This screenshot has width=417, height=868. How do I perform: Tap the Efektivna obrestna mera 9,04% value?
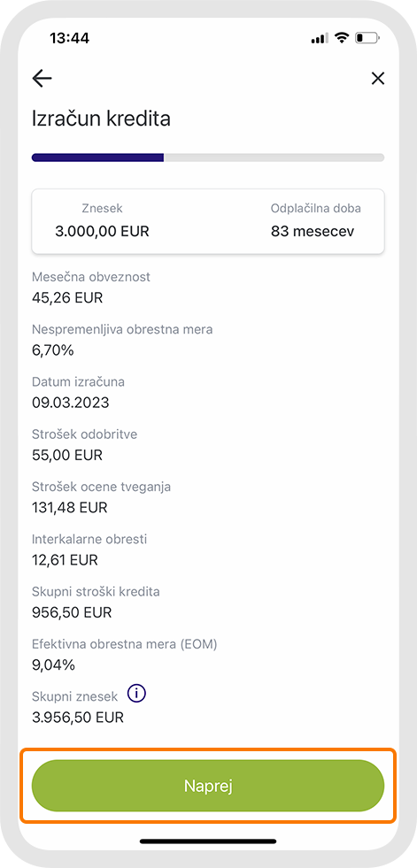click(x=54, y=664)
